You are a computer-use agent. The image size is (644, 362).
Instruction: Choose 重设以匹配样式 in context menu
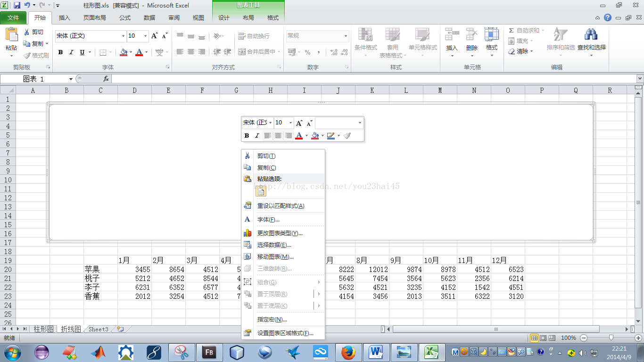(283, 206)
